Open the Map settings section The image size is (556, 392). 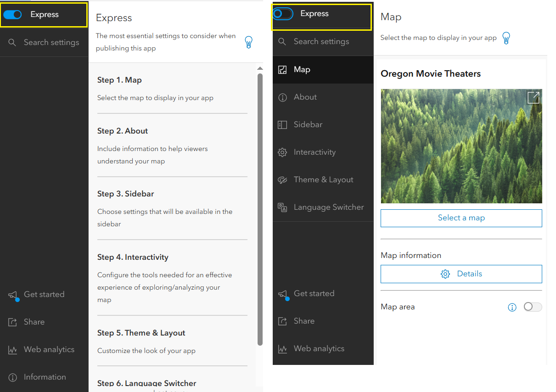pyautogui.click(x=302, y=69)
